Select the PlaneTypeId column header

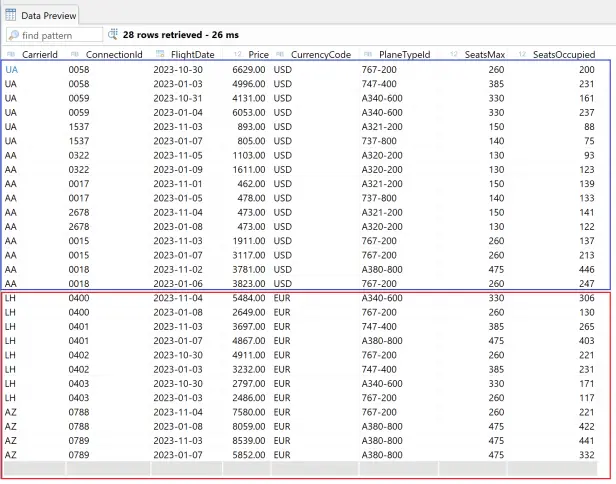405,55
